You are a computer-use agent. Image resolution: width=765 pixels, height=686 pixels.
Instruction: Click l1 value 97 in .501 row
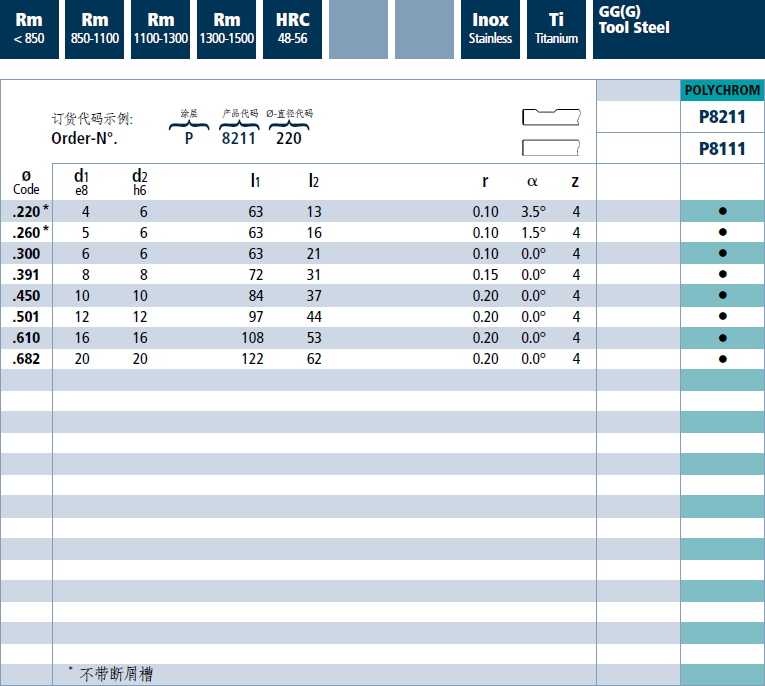pos(256,317)
